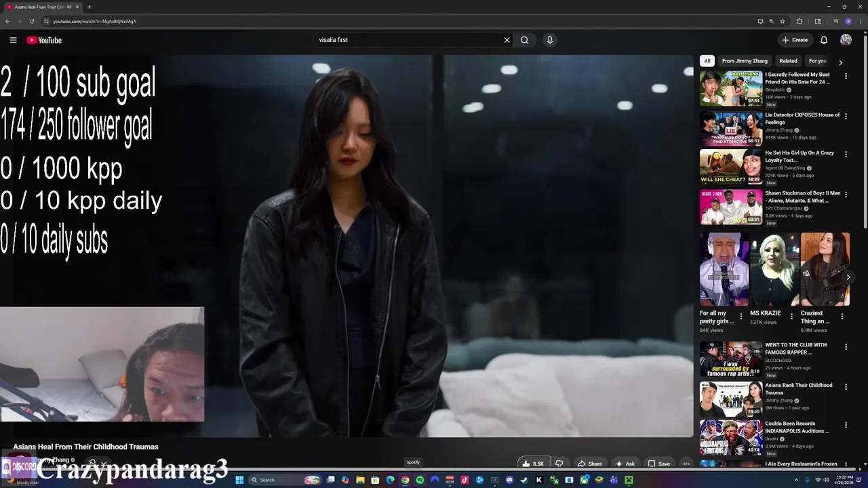Open options for 'He Set His Girl Up'
868x488 pixels.
(846, 155)
